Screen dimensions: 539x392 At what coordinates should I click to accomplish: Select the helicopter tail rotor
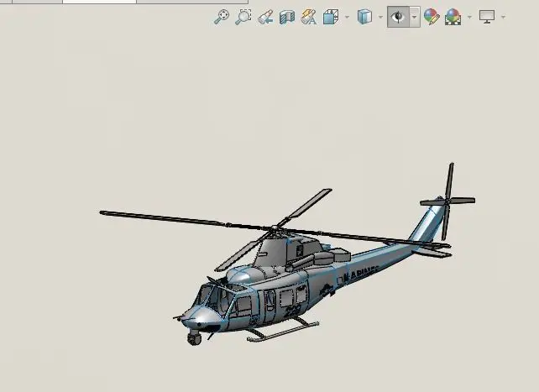(x=447, y=201)
